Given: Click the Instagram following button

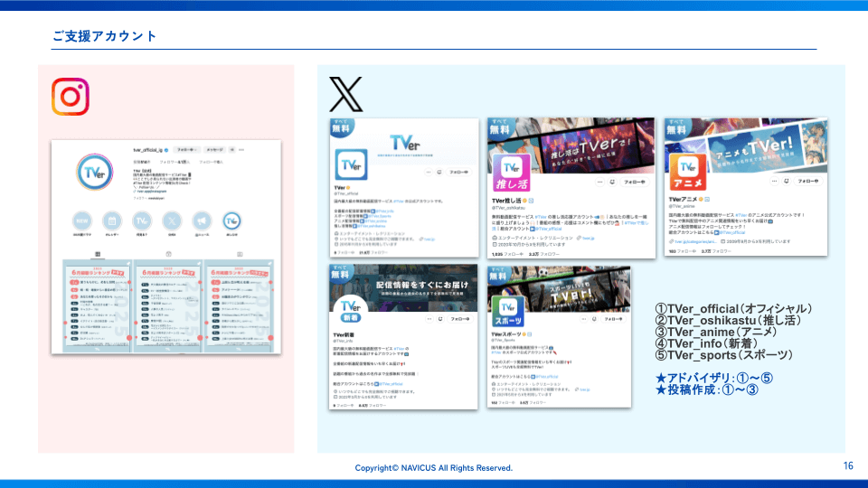Looking at the screenshot, I should [x=186, y=150].
